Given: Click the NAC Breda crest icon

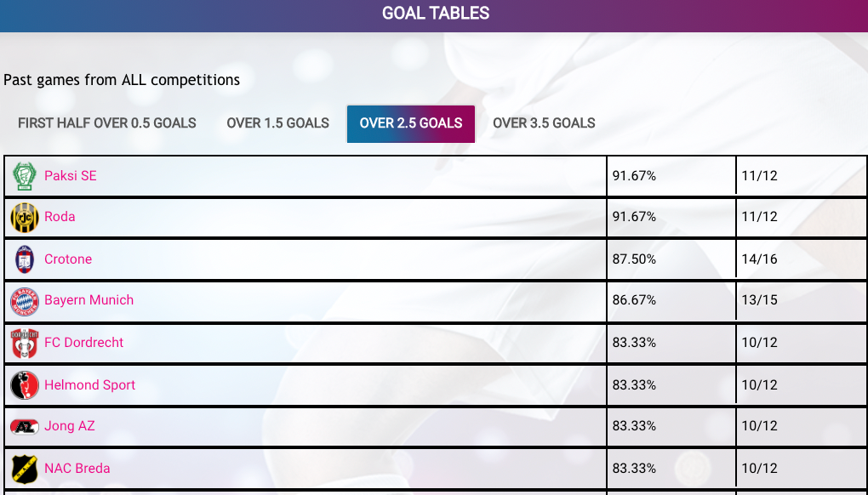Looking at the screenshot, I should click(x=25, y=469).
